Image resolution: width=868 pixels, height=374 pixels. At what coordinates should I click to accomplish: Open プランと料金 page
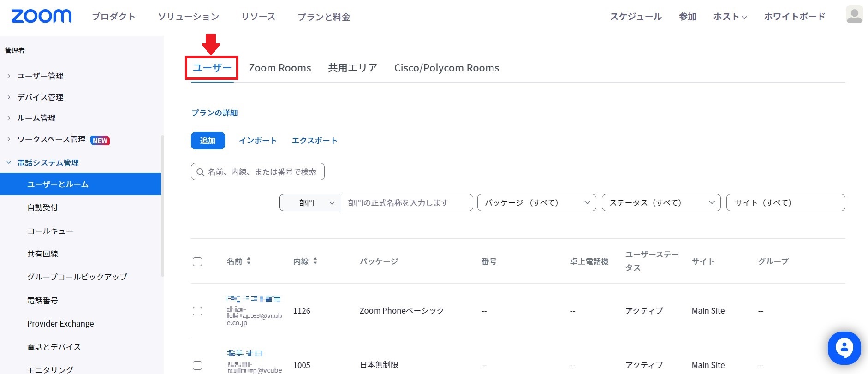(324, 17)
